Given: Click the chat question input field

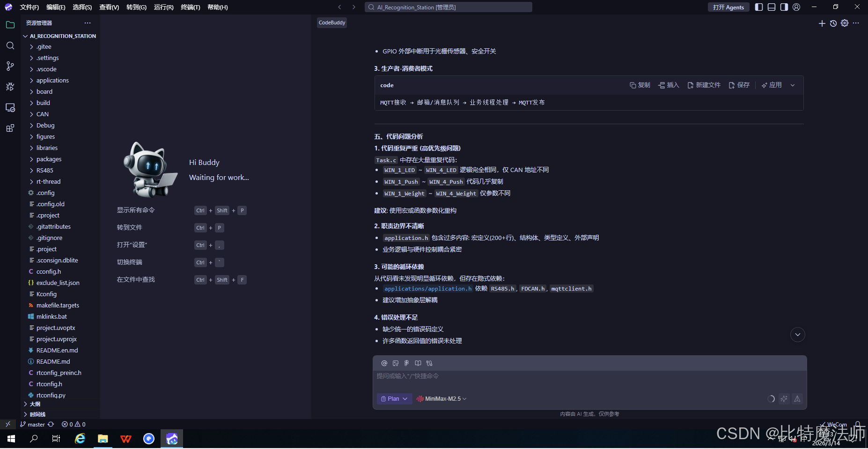Looking at the screenshot, I should click(515, 375).
